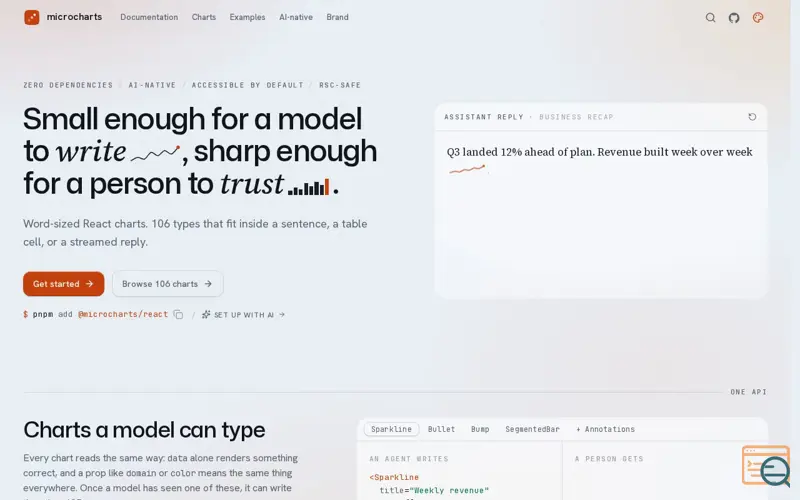Image resolution: width=800 pixels, height=500 pixels.
Task: Click the 'AN AGENT WRITES' label
Action: click(409, 459)
